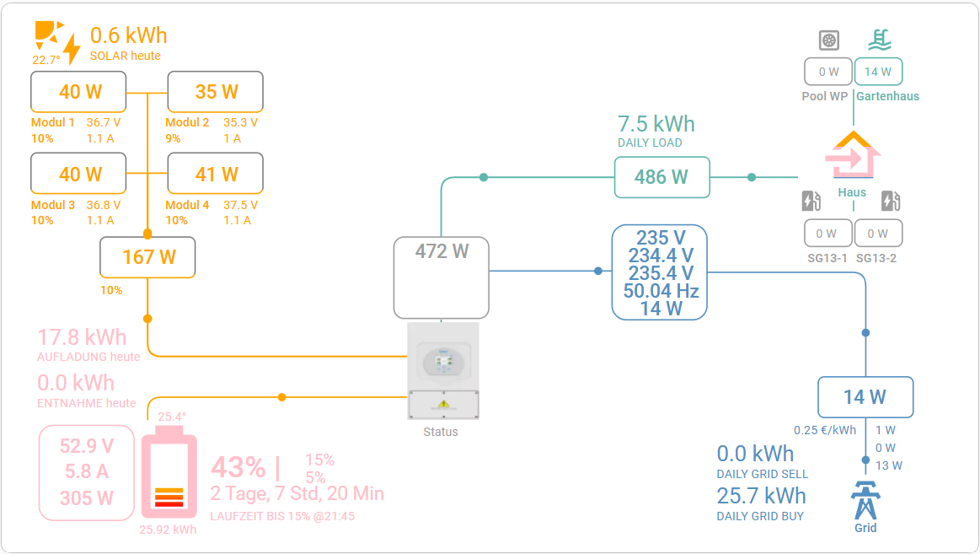Image resolution: width=980 pixels, height=554 pixels.
Task: Click the 43% battery charge value
Action: [238, 466]
